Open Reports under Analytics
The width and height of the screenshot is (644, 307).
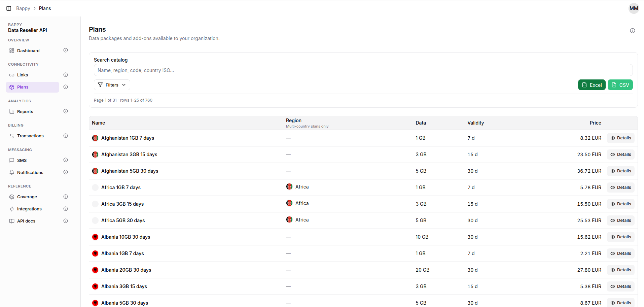point(32,111)
